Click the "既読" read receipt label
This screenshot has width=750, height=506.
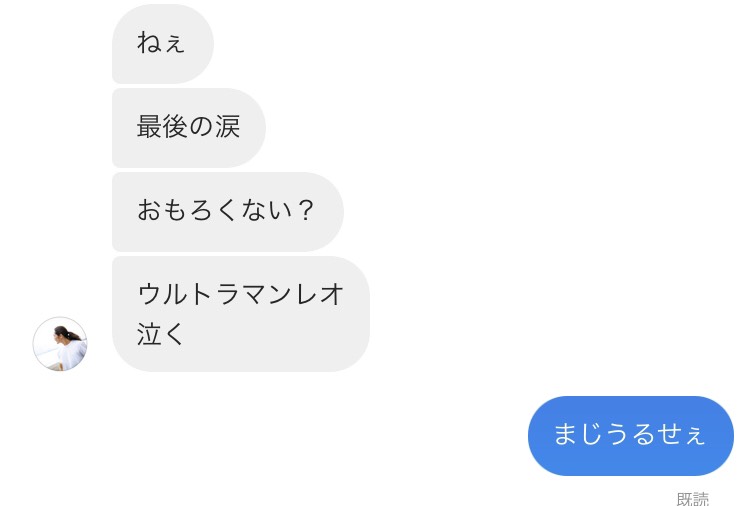[692, 499]
